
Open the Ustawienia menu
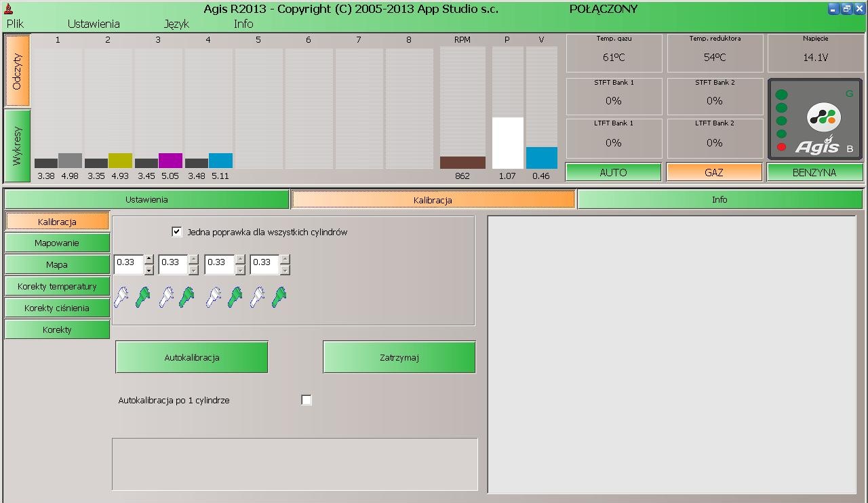click(94, 24)
